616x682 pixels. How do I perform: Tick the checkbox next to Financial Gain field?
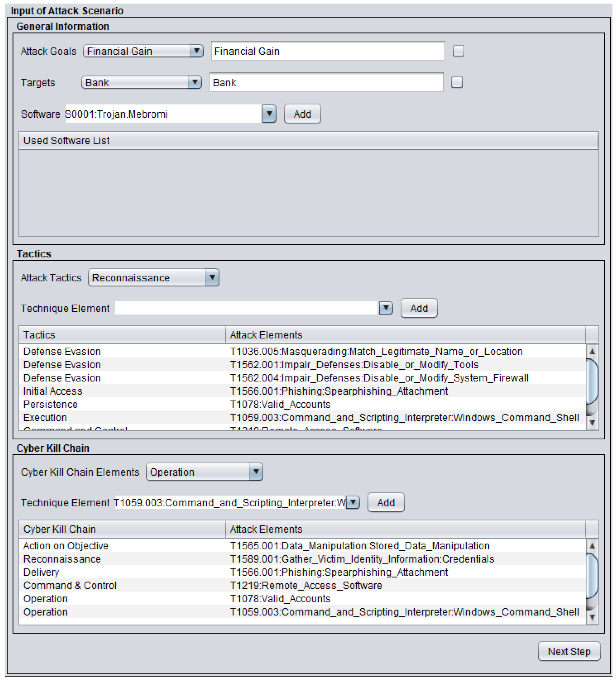458,51
